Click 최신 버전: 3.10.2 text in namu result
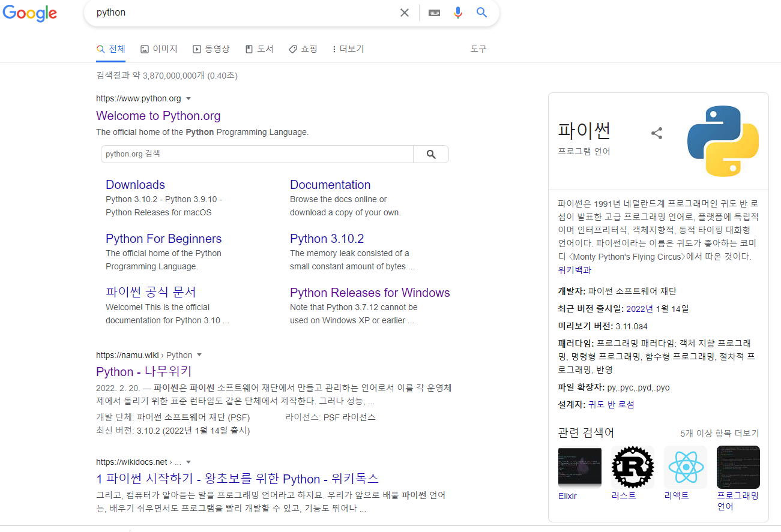This screenshot has width=781, height=532. (173, 431)
